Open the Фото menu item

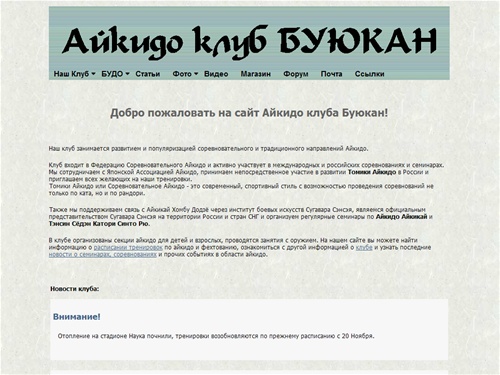pos(182,74)
